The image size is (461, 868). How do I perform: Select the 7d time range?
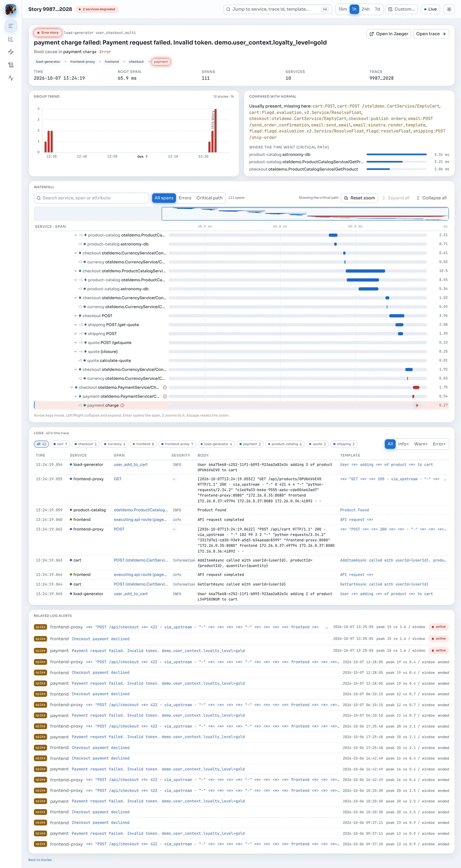coord(377,9)
